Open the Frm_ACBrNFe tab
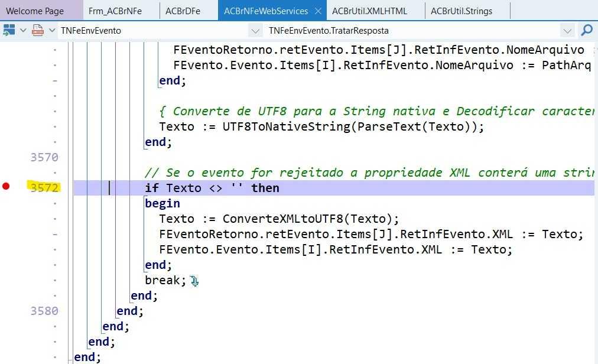 tap(115, 11)
